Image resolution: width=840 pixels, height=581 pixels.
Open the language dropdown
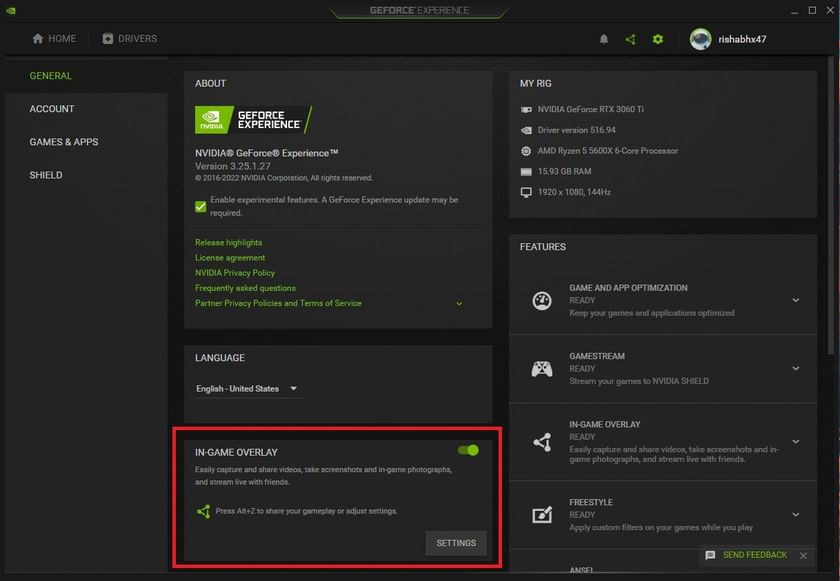click(247, 388)
